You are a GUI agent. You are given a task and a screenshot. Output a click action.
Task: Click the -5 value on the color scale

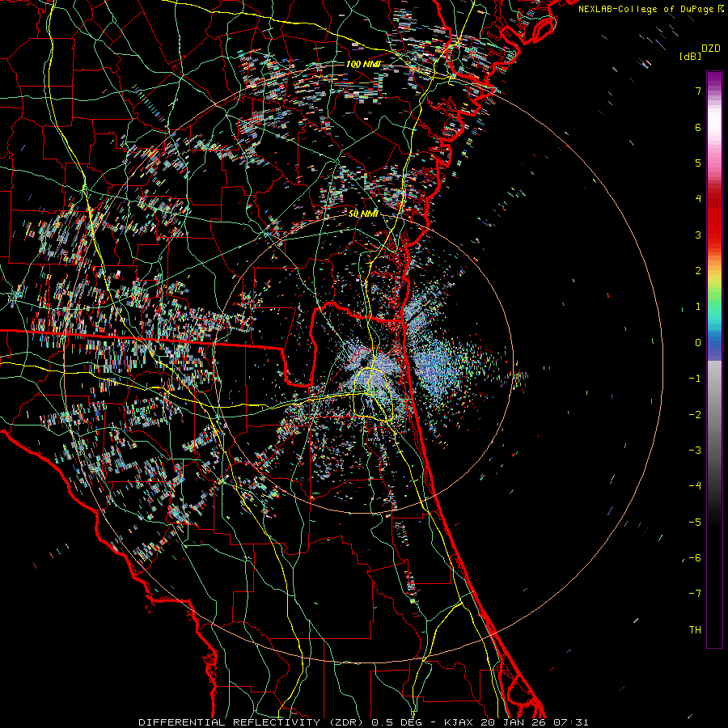click(x=695, y=523)
